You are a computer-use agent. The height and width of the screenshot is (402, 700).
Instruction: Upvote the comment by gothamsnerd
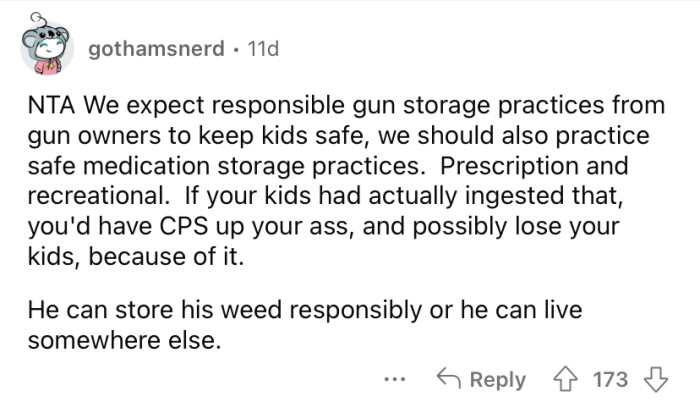coord(568,379)
